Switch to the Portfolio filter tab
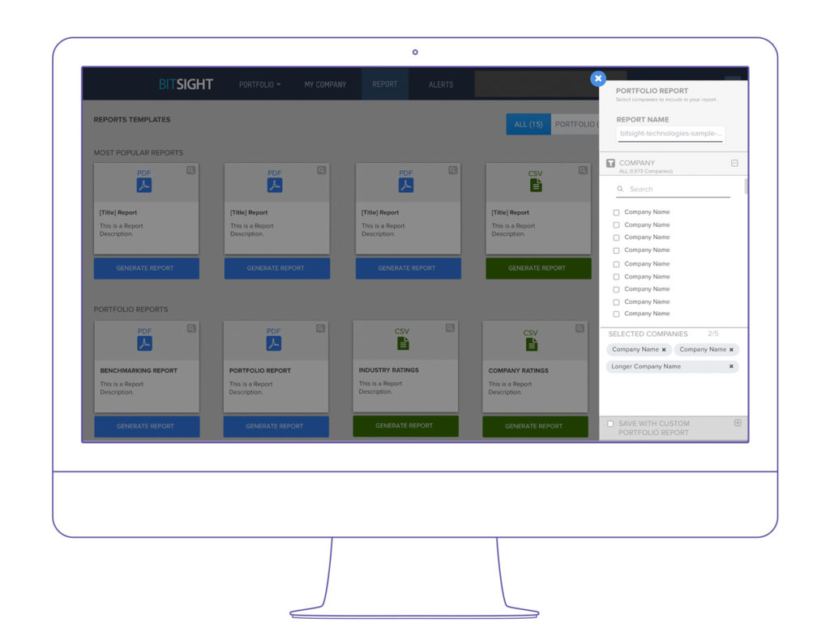 coord(575,125)
